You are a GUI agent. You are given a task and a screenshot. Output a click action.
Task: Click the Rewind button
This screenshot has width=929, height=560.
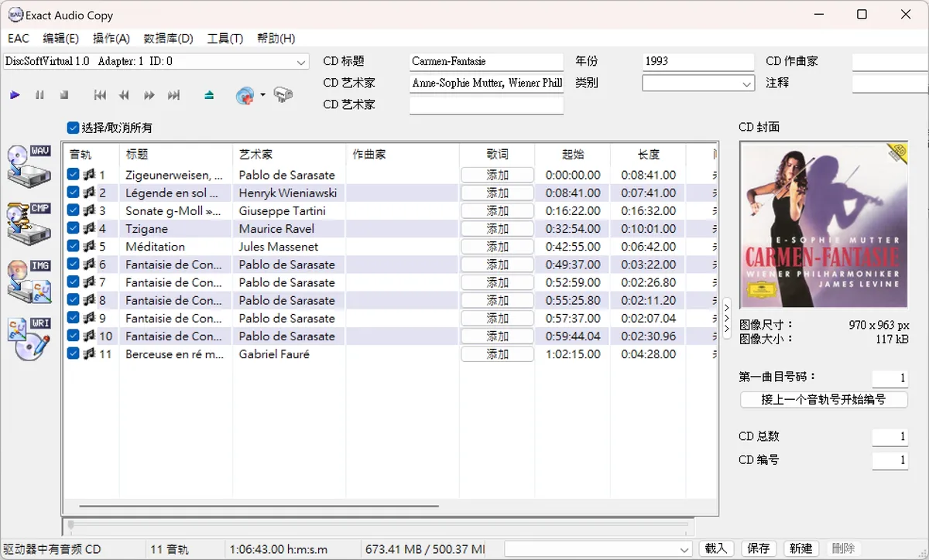[x=124, y=95]
